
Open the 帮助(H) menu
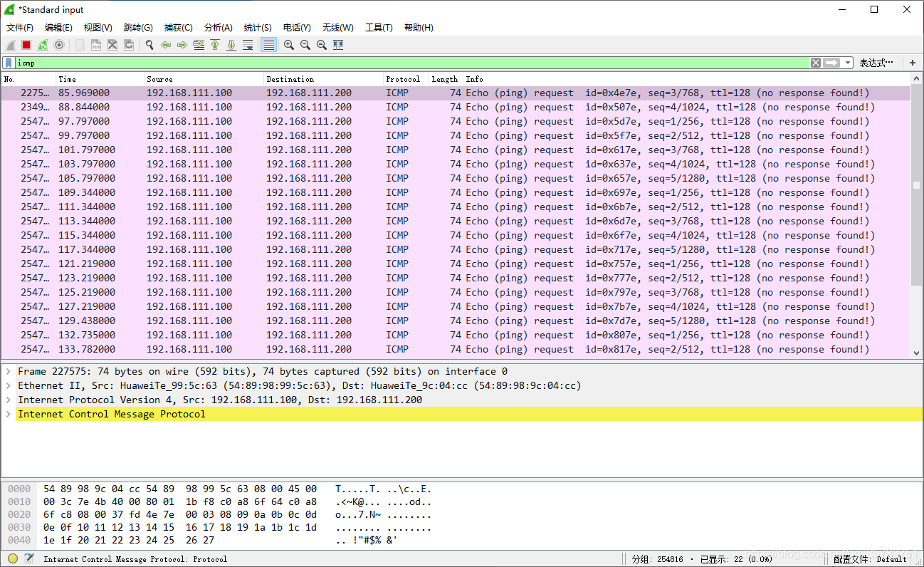click(x=419, y=28)
